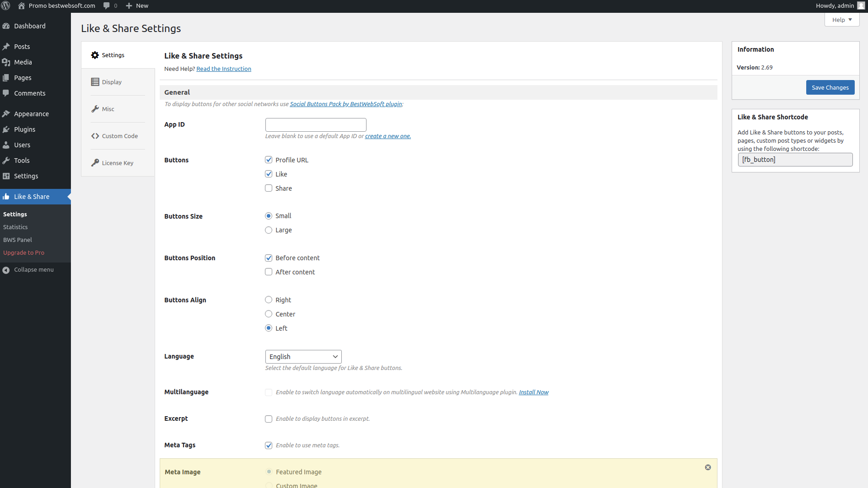
Task: Open the Read the Instruction link
Action: pos(224,69)
